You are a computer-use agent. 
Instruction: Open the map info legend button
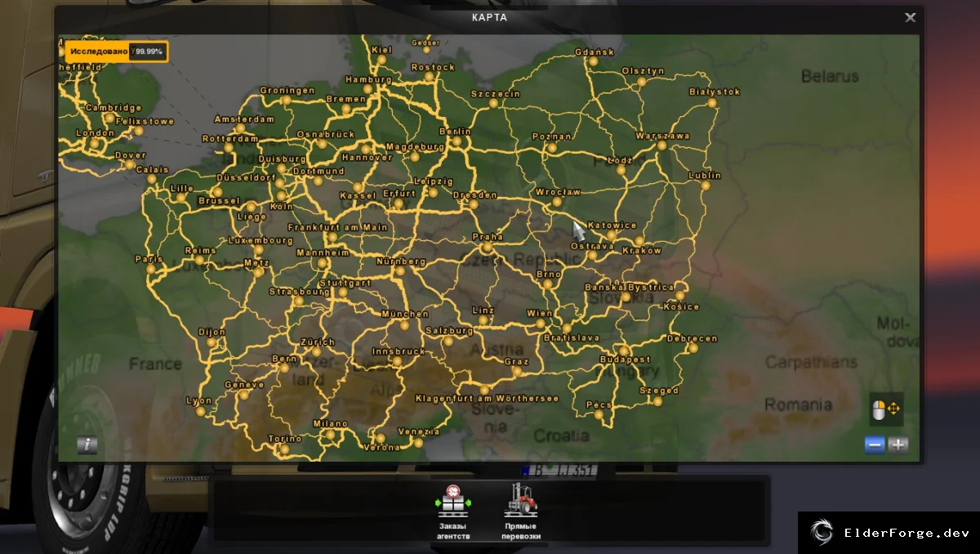coord(87,445)
